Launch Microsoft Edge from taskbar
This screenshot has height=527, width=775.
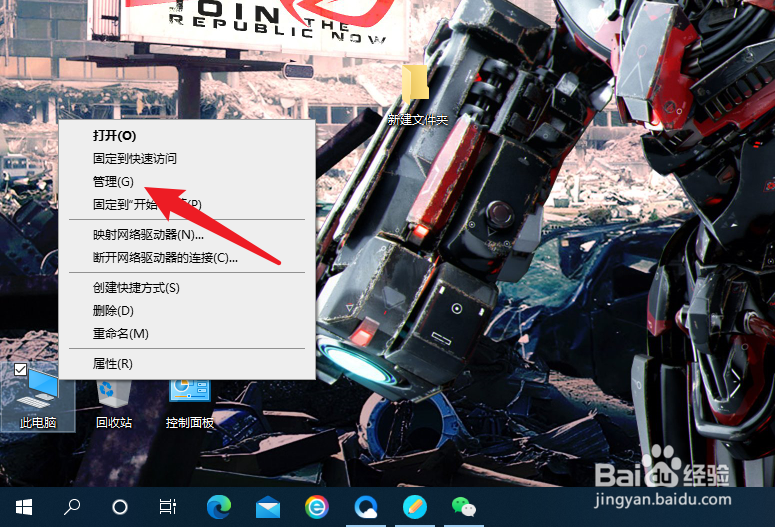[218, 507]
